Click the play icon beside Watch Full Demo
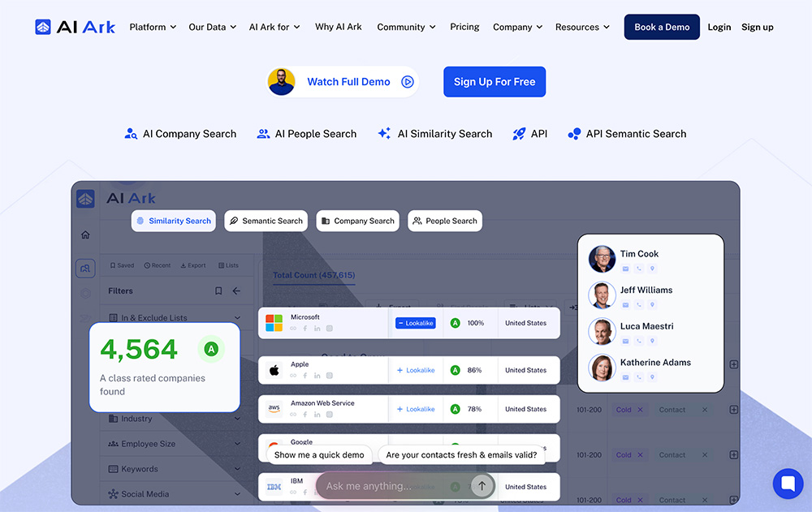 408,82
